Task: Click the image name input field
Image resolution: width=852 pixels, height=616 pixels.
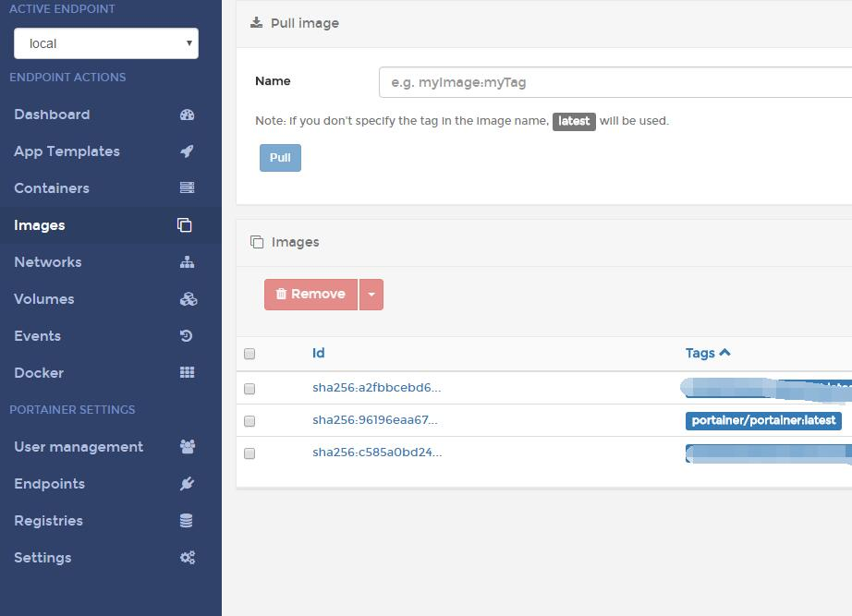Action: coord(615,82)
